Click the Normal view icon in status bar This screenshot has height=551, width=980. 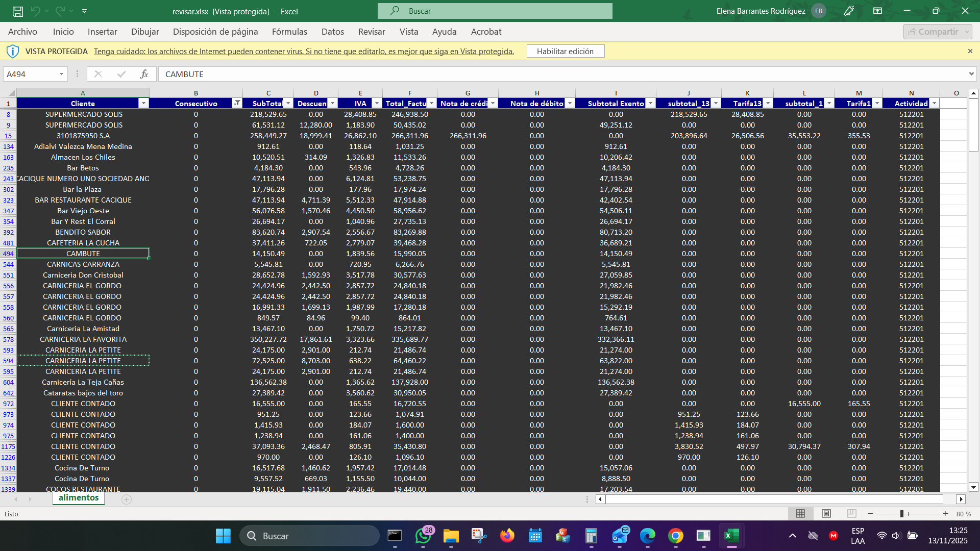pyautogui.click(x=800, y=514)
